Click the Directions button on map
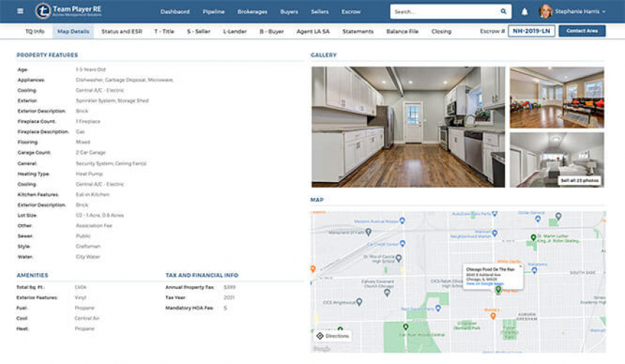Screen dimensions: 625x364 333,336
